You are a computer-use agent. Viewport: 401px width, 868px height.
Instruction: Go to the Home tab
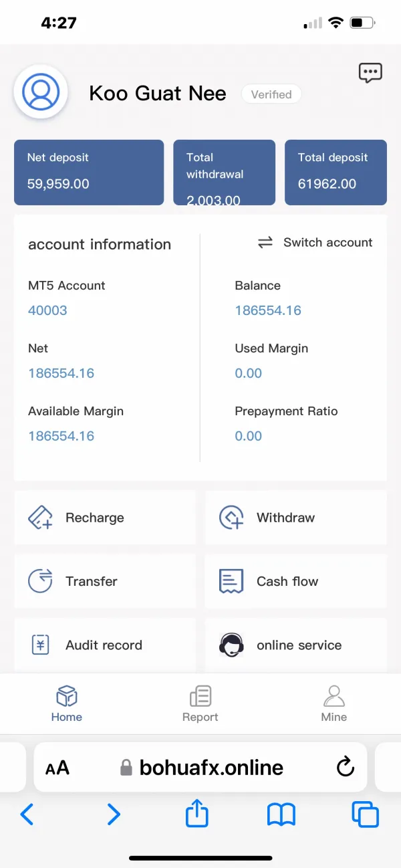pyautogui.click(x=67, y=703)
